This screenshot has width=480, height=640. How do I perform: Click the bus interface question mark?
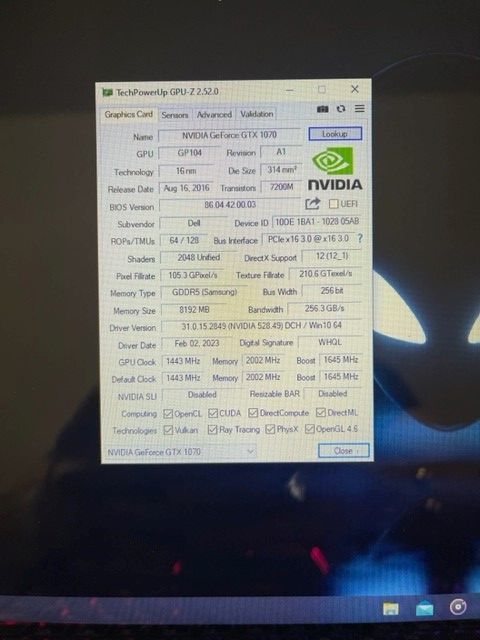click(360, 239)
